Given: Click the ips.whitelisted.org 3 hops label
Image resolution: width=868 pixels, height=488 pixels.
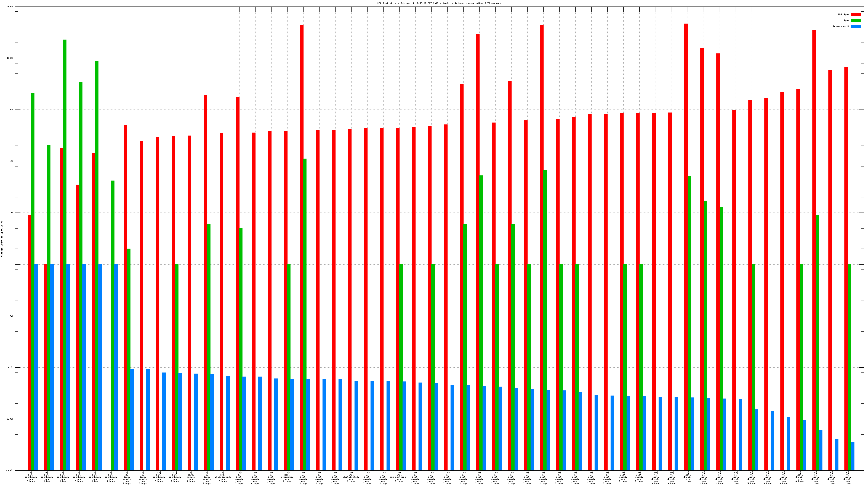Looking at the screenshot, I should (x=223, y=477).
